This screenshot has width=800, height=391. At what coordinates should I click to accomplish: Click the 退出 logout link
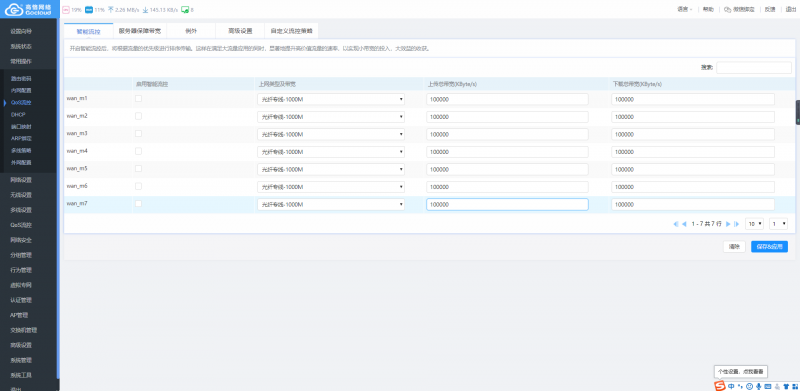(791, 9)
